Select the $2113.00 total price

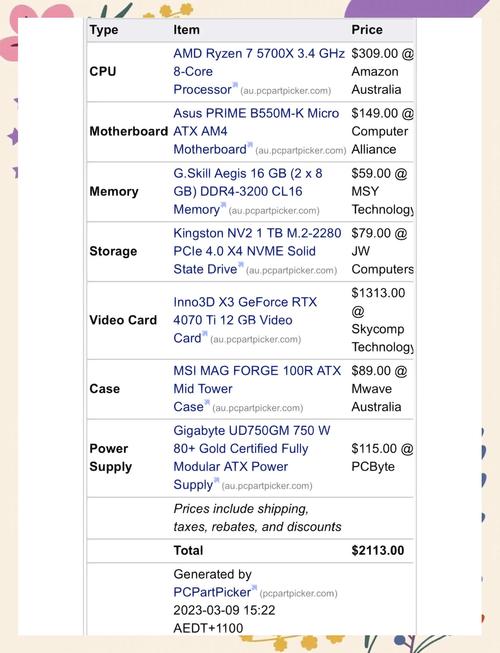click(x=378, y=550)
